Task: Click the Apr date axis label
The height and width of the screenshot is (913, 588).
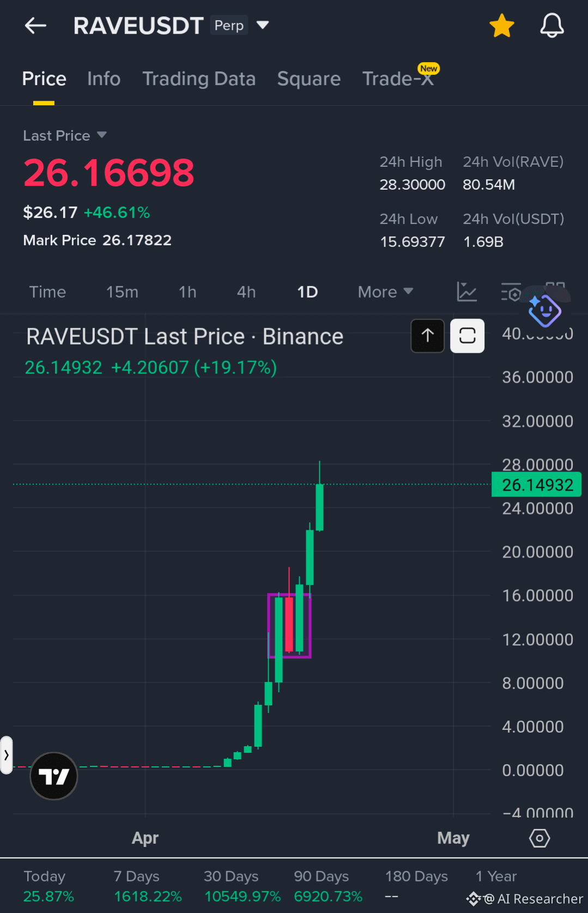Action: pyautogui.click(x=145, y=838)
